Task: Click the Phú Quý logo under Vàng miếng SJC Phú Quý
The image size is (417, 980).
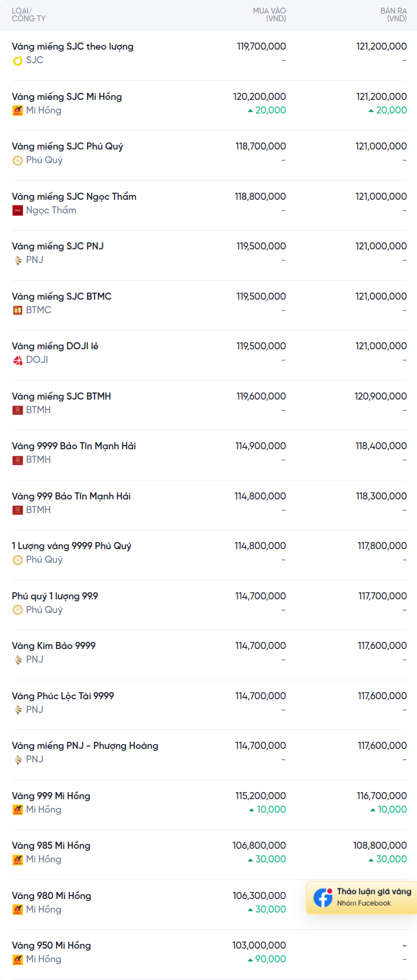Action: tap(18, 160)
